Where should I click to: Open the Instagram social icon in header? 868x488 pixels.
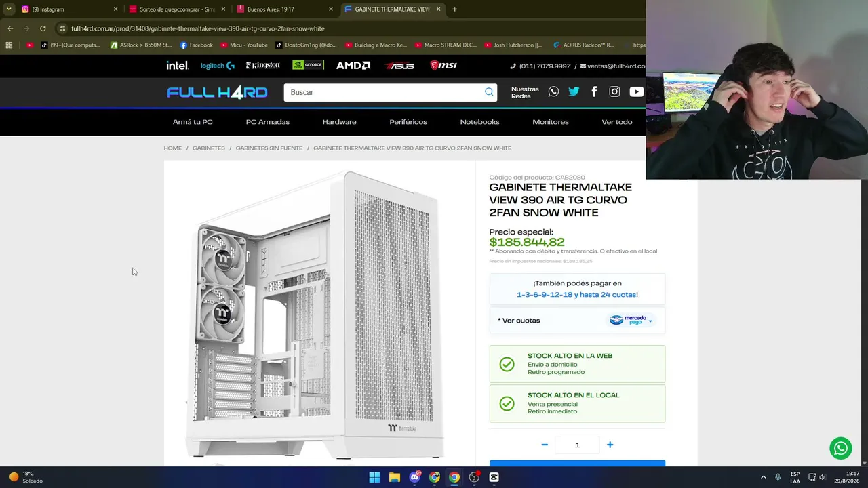pyautogui.click(x=614, y=91)
